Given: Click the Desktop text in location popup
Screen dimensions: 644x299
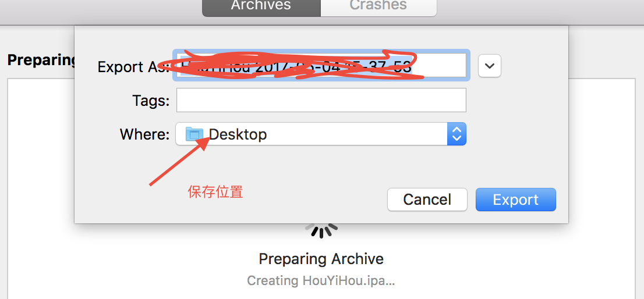Looking at the screenshot, I should click(x=238, y=134).
